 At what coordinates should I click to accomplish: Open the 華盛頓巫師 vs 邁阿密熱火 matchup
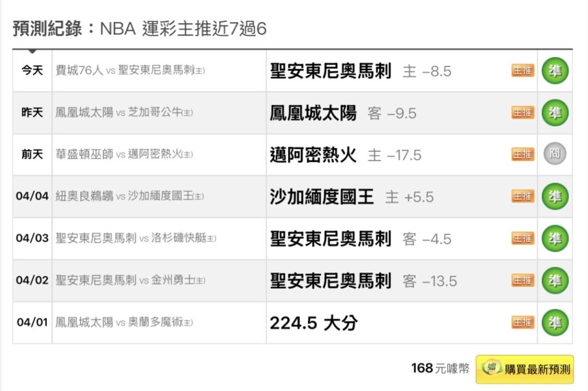tap(124, 155)
